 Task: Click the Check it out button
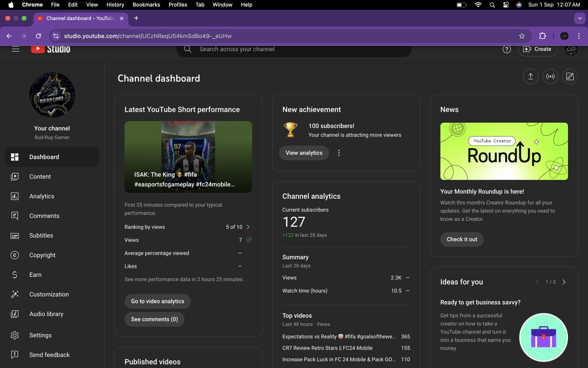coord(462,239)
